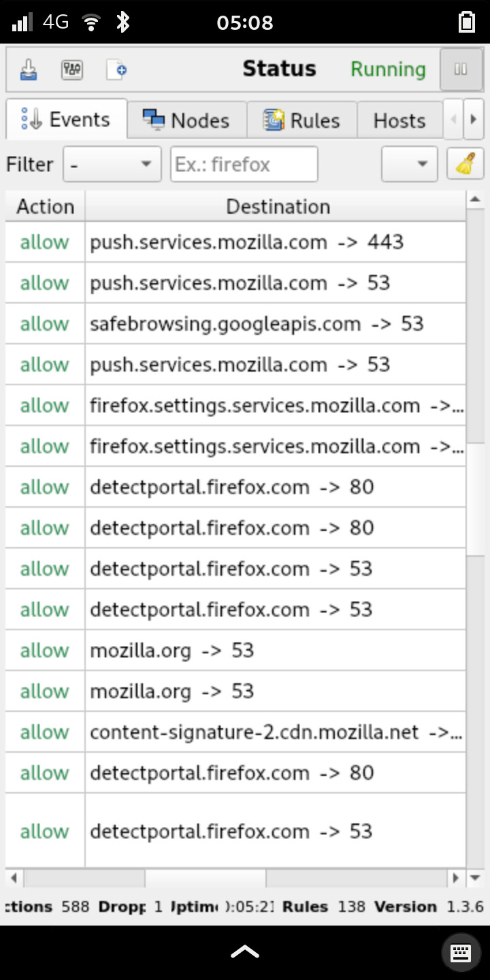Open the Nodes tab
This screenshot has width=490, height=980.
click(x=186, y=120)
